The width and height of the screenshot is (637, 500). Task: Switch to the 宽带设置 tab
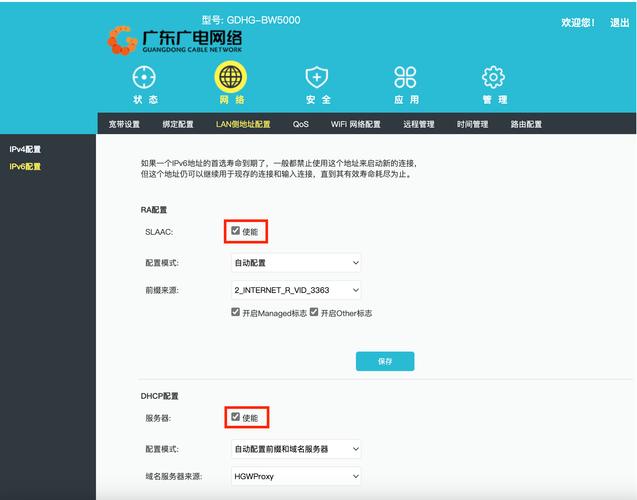pos(124,124)
